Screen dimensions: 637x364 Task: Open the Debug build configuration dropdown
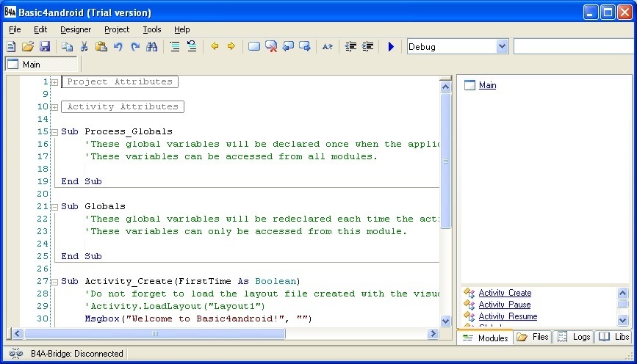click(x=502, y=46)
